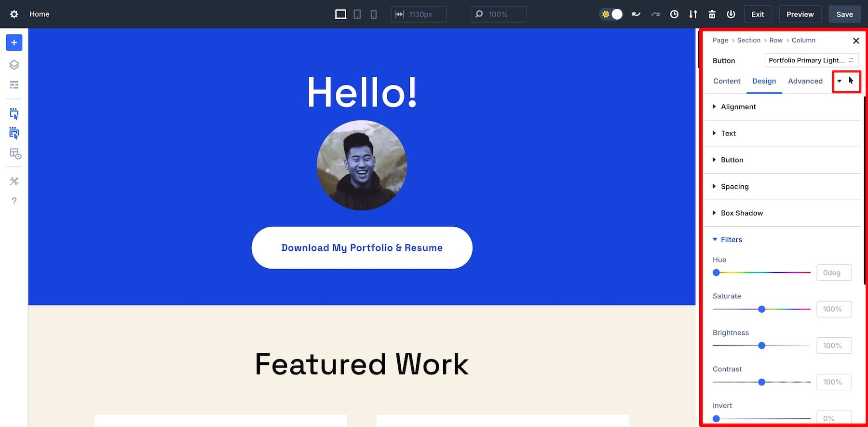Screen dimensions: 868x427
Task: Select the Design tab
Action: (x=764, y=81)
